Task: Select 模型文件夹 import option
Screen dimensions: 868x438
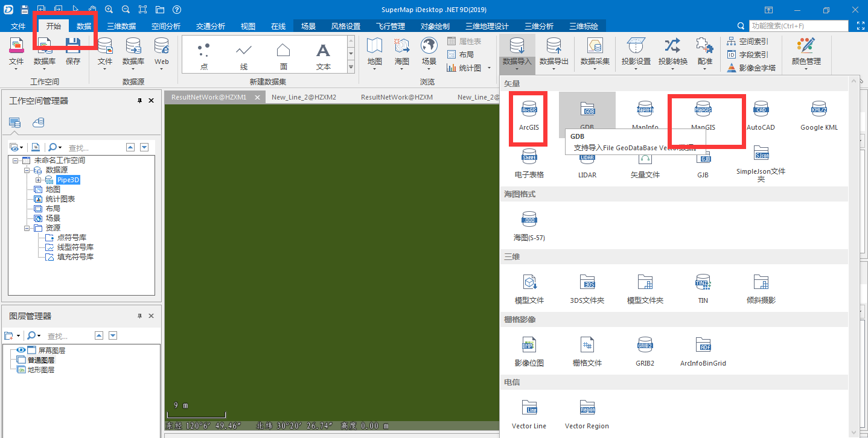Action: point(645,288)
